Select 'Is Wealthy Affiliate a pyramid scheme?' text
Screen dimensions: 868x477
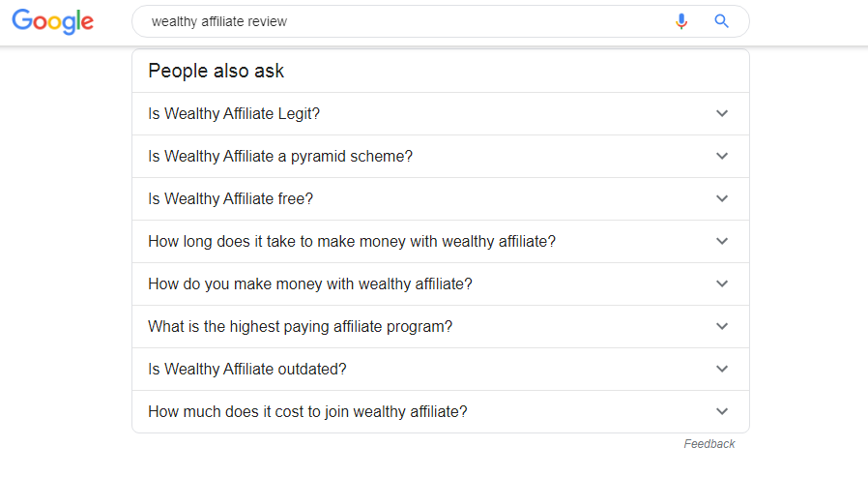280,156
